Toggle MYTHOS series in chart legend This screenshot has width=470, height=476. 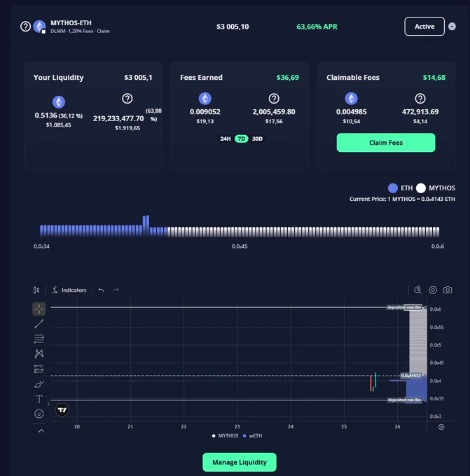coord(226,435)
